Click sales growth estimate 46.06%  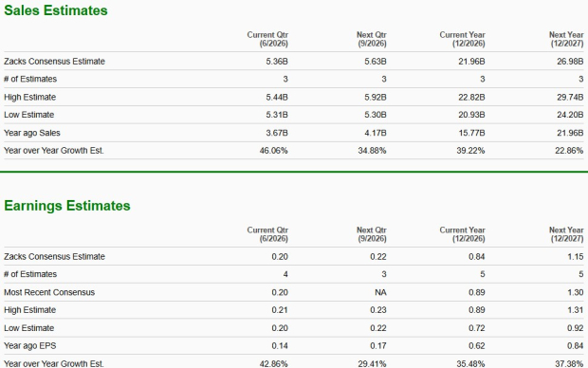274,151
